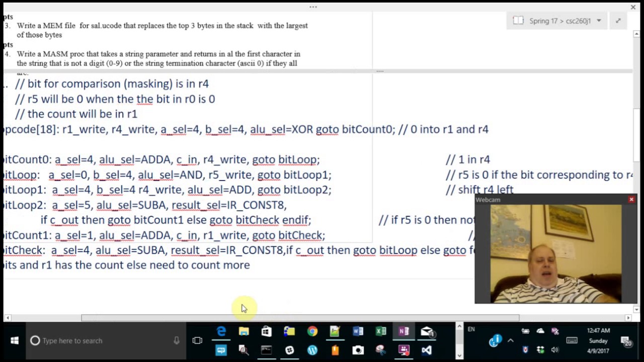Click the text 'result_sel=IR_CONST8,' on bitLoop2 line
644x362 pixels.
coord(229,205)
